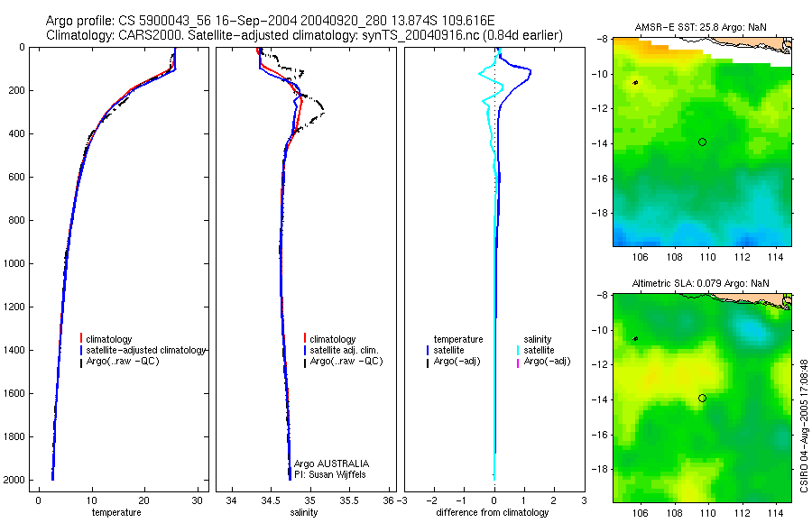The width and height of the screenshot is (812, 523).
Task: Click the circle marker on the SLA map
Action: tap(702, 399)
